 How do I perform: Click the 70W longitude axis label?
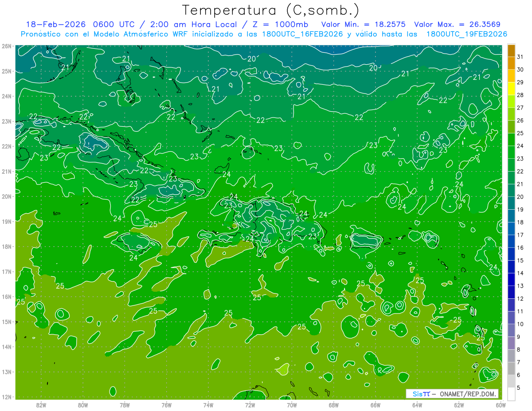(x=292, y=405)
